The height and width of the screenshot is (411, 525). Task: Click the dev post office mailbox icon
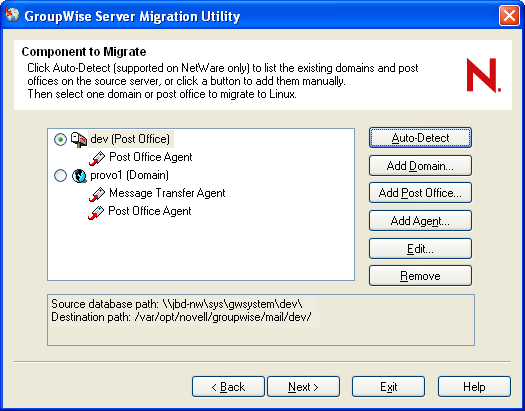(x=79, y=140)
